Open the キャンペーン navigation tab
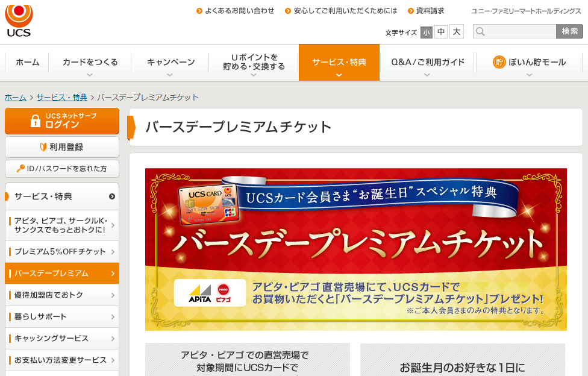The width and height of the screenshot is (588, 376). (x=170, y=62)
